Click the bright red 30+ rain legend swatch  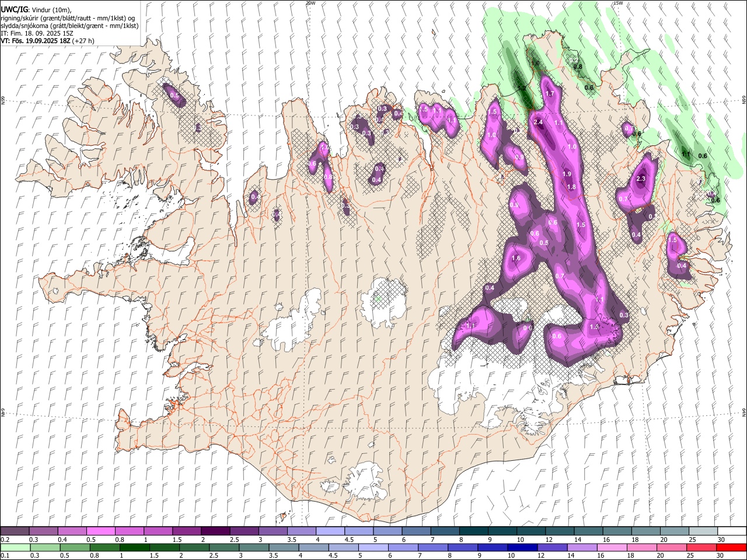[731, 547]
